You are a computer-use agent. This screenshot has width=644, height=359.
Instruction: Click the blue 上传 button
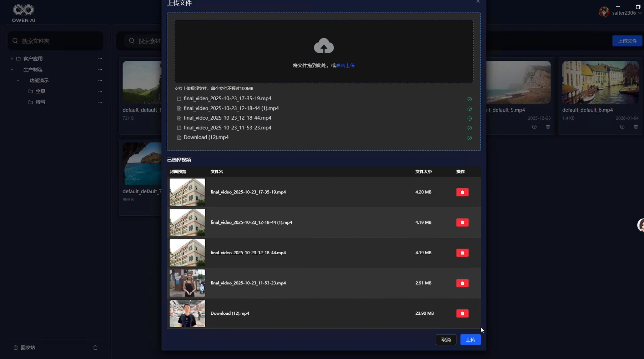[470, 340]
